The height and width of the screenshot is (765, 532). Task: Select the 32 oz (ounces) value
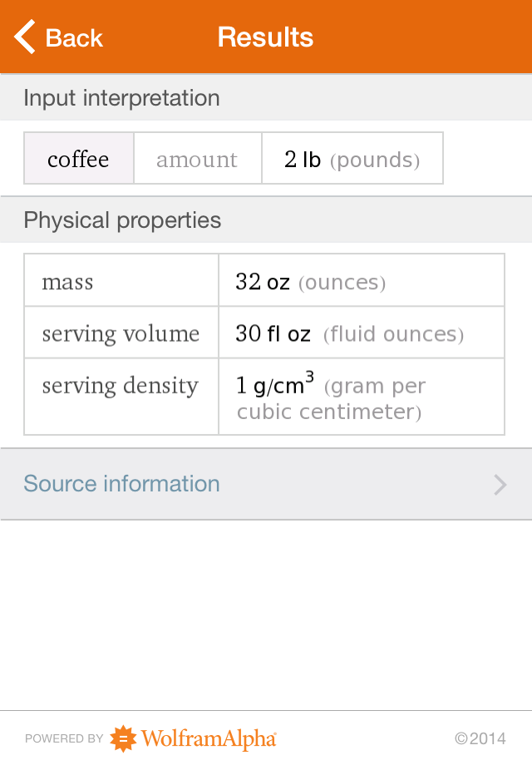click(x=310, y=282)
